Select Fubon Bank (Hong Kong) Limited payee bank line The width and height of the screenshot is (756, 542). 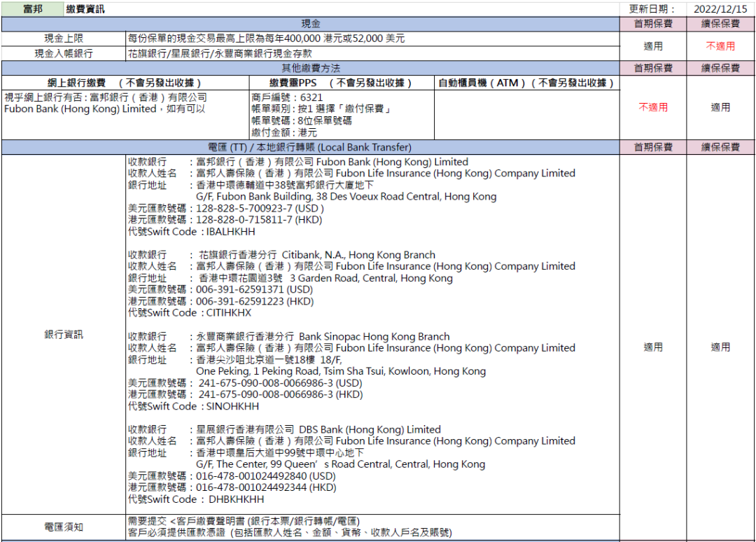point(298,162)
